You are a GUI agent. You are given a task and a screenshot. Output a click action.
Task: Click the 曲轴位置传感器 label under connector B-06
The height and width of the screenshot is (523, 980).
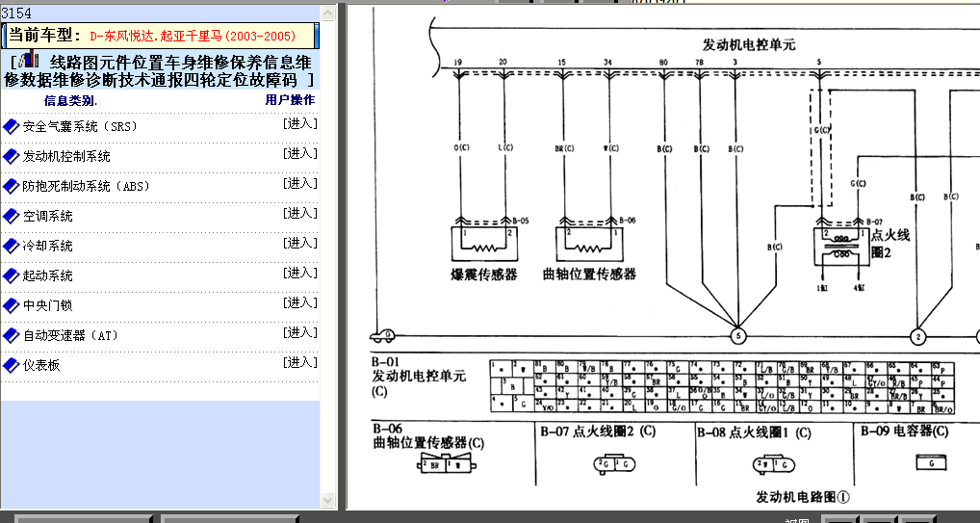pos(589,274)
